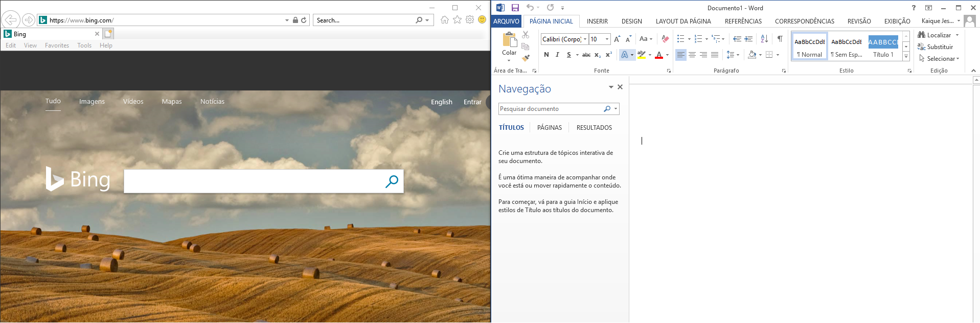The height and width of the screenshot is (323, 980).
Task: Click the scissors Cut icon in Word ribbon
Action: tap(526, 35)
